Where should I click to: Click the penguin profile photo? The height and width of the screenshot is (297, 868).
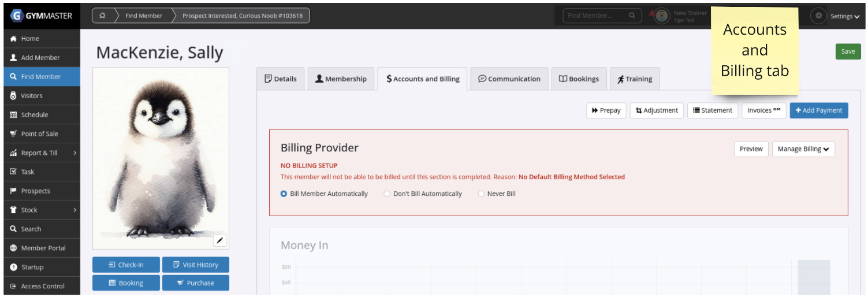pos(161,156)
